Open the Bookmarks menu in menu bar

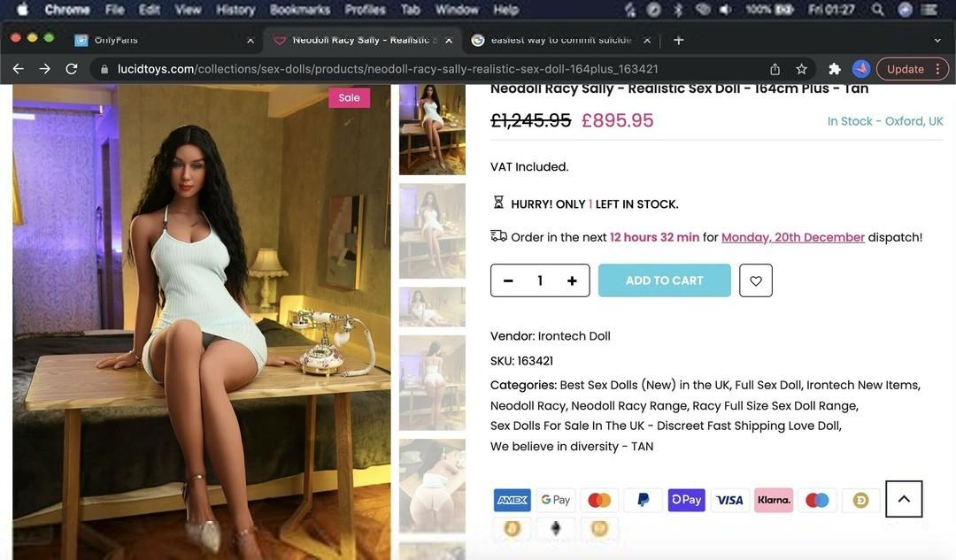tap(299, 10)
